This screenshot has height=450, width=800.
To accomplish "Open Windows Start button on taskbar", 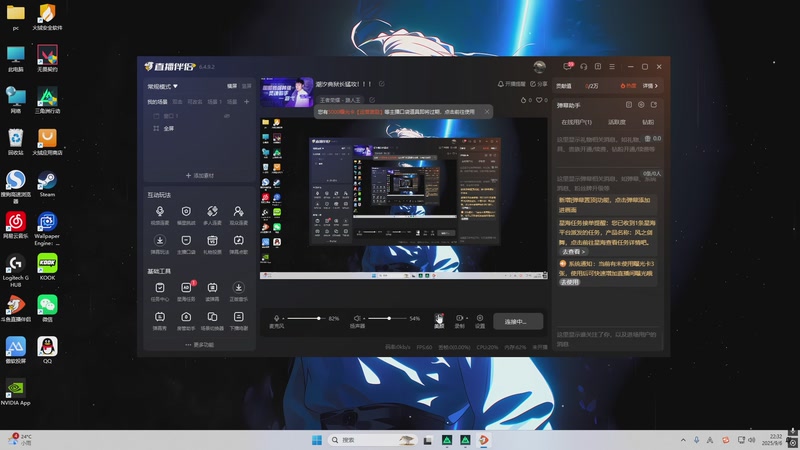I will coord(317,440).
